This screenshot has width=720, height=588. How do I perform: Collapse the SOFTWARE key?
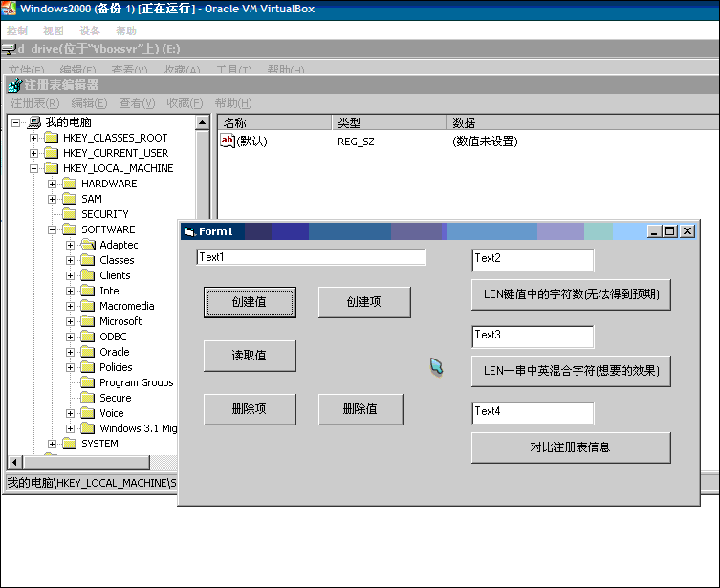(x=53, y=229)
